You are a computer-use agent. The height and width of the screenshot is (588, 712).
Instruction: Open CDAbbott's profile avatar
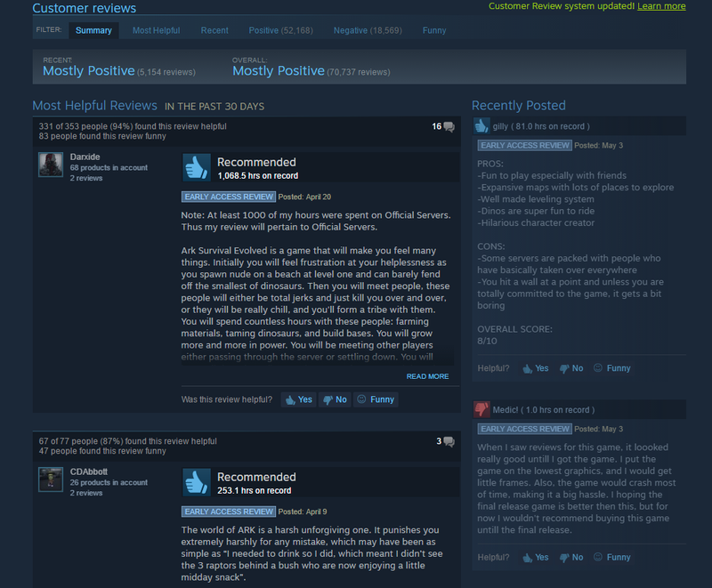pyautogui.click(x=51, y=479)
